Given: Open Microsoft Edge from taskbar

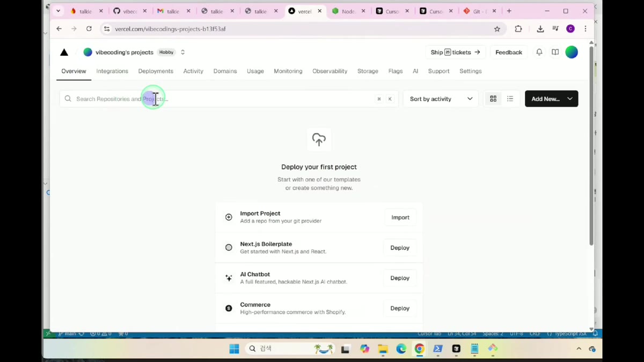Looking at the screenshot, I should pos(401,349).
